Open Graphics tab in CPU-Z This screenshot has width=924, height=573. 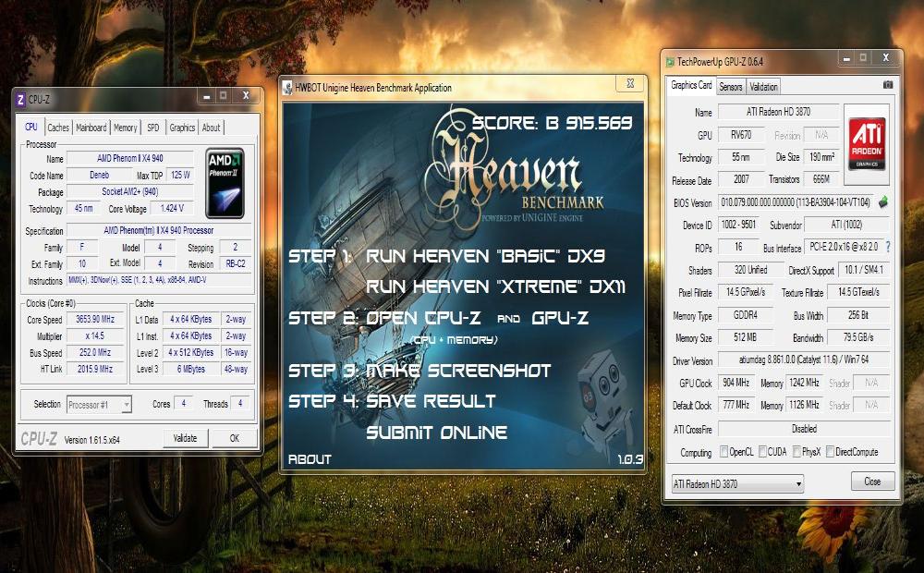(x=182, y=128)
